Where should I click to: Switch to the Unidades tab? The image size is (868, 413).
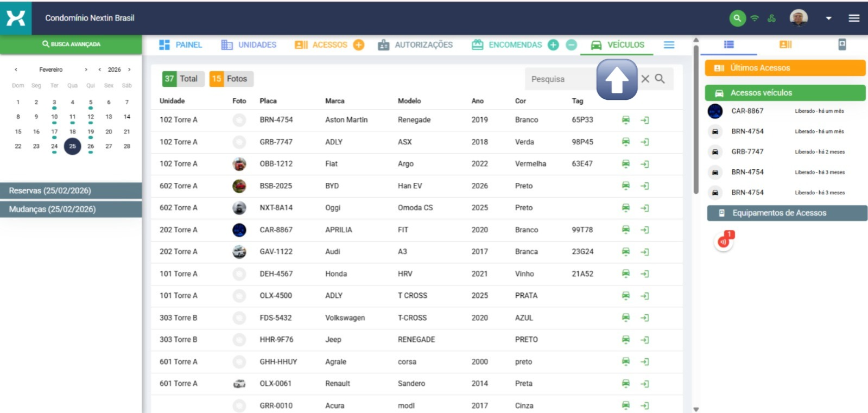[x=249, y=45]
